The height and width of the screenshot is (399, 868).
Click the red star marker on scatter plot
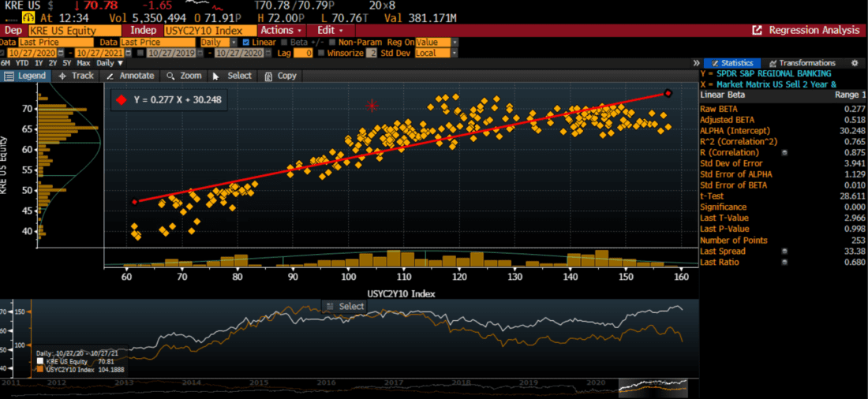click(372, 105)
